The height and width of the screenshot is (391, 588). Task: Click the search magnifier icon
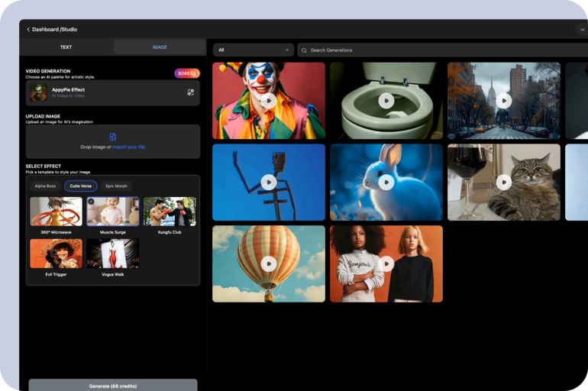tap(304, 50)
